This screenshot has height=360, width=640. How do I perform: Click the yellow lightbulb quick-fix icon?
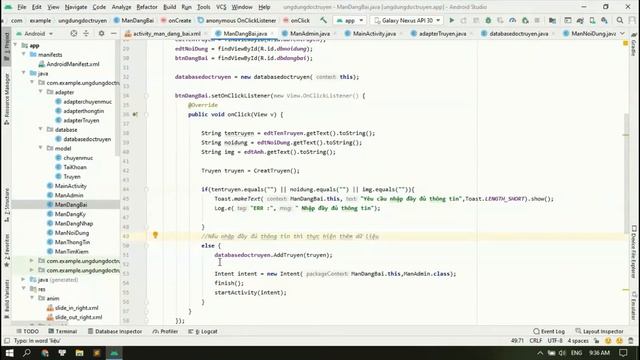(155, 235)
